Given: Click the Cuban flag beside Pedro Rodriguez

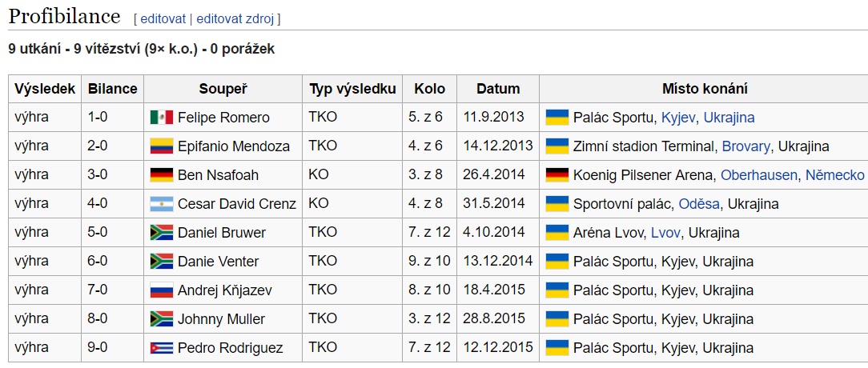Looking at the screenshot, I should click(x=162, y=348).
